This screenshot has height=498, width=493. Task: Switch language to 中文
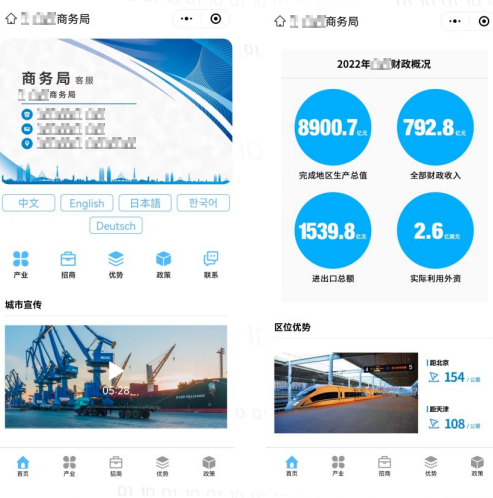pyautogui.click(x=29, y=203)
